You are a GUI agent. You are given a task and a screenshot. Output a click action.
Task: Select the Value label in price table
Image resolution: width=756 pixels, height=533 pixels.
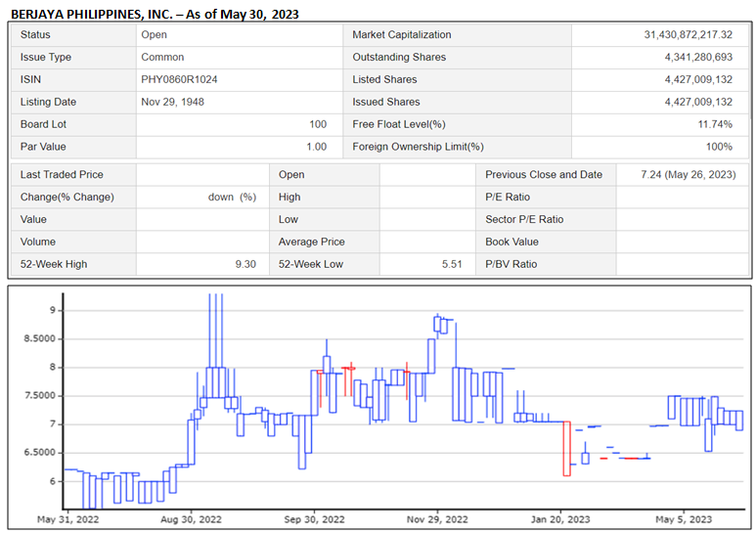click(x=33, y=219)
